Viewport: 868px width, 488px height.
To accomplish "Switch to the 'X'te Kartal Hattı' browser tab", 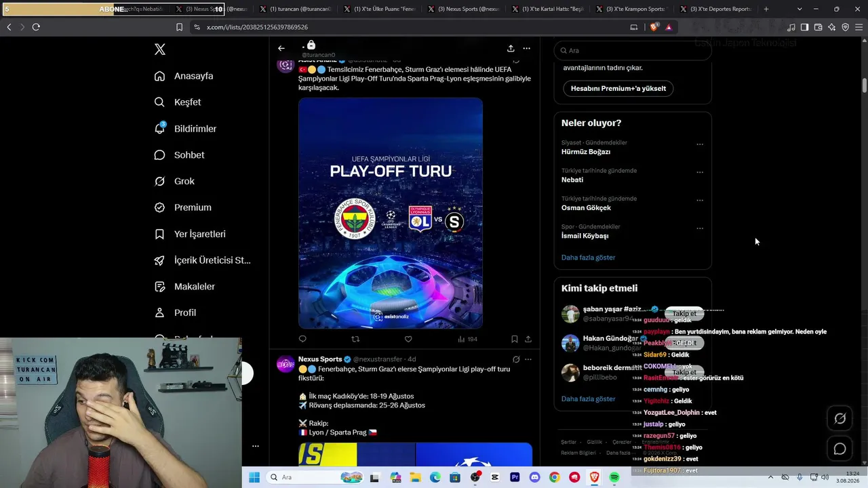I will coord(548,9).
